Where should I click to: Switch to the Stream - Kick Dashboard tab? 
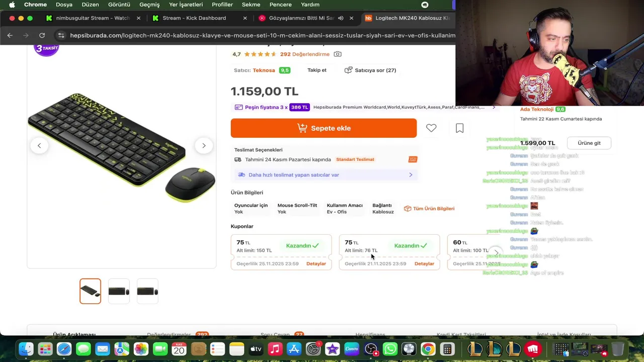194,18
